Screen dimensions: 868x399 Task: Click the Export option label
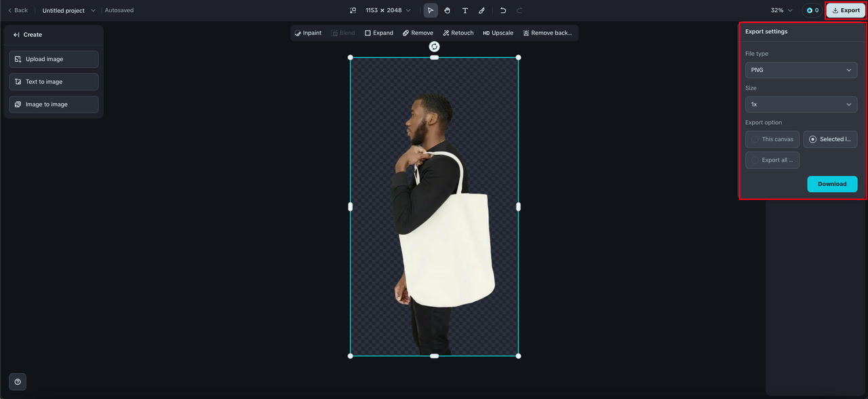pyautogui.click(x=764, y=123)
